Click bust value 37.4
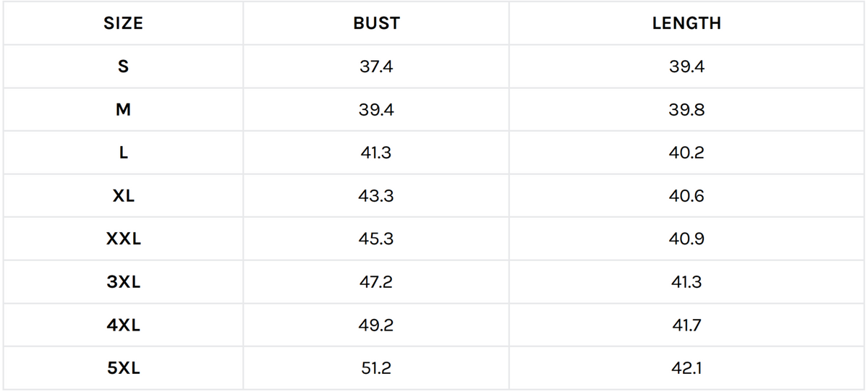This screenshot has height=392, width=868. (376, 67)
